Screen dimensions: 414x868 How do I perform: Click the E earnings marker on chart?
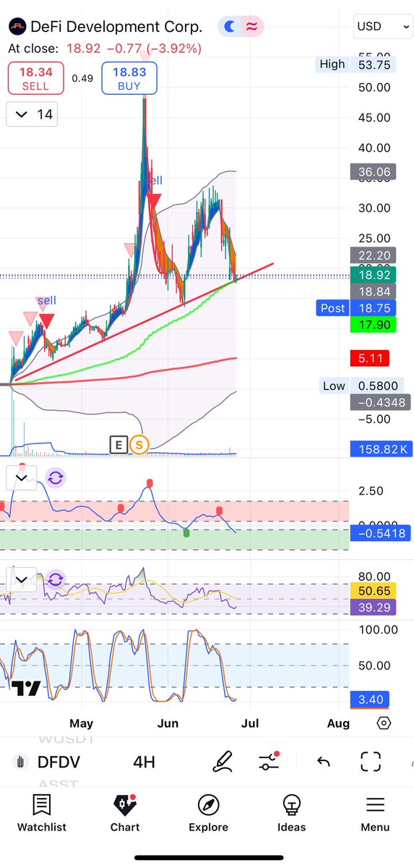point(118,444)
